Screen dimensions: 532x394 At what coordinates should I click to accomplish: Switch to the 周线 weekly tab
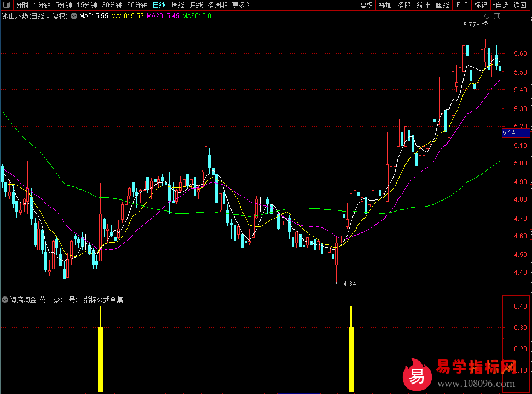pos(178,5)
